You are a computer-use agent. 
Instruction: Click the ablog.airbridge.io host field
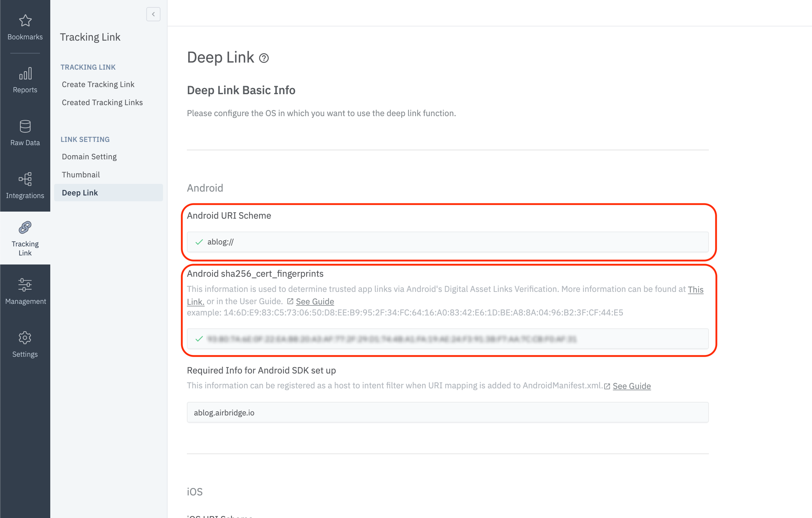coord(448,413)
